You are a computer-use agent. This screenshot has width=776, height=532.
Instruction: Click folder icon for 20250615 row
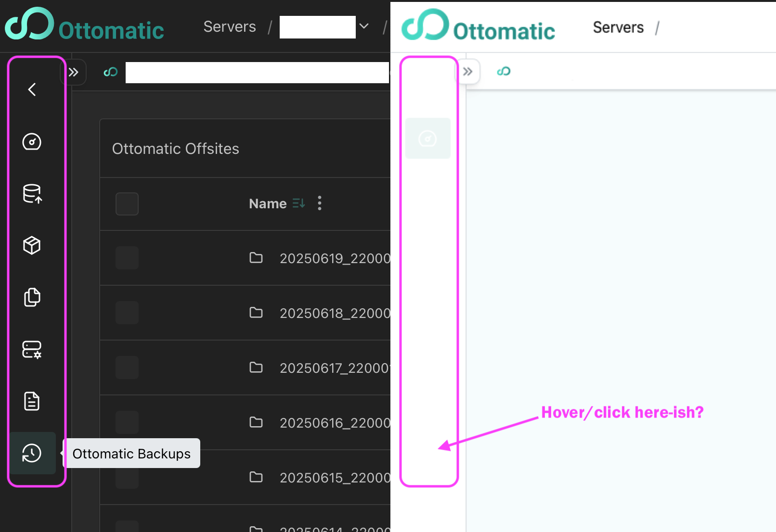click(256, 477)
